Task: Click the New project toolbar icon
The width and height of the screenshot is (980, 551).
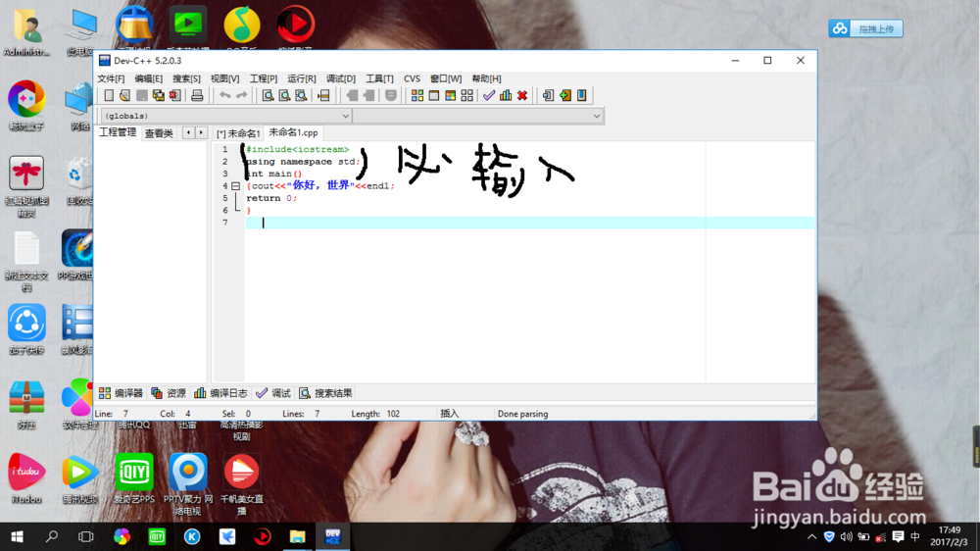Action: 548,96
